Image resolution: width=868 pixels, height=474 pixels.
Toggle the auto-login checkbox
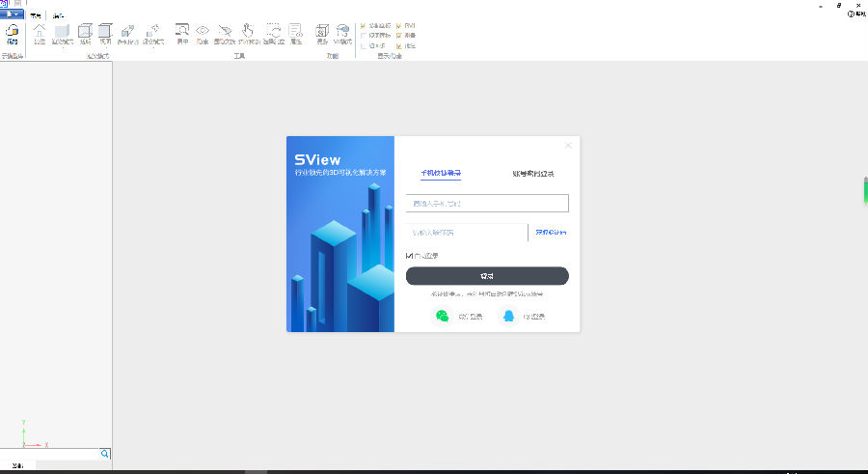click(410, 256)
